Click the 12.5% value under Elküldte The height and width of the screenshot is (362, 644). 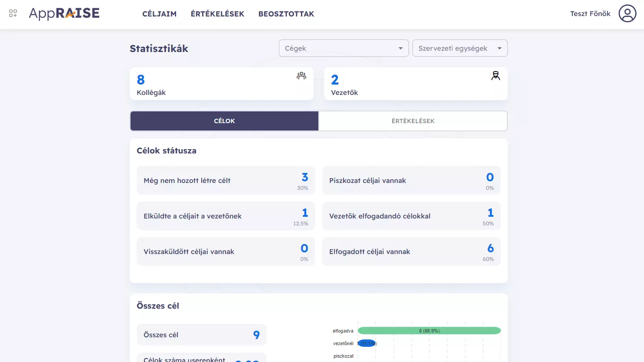[x=301, y=224]
